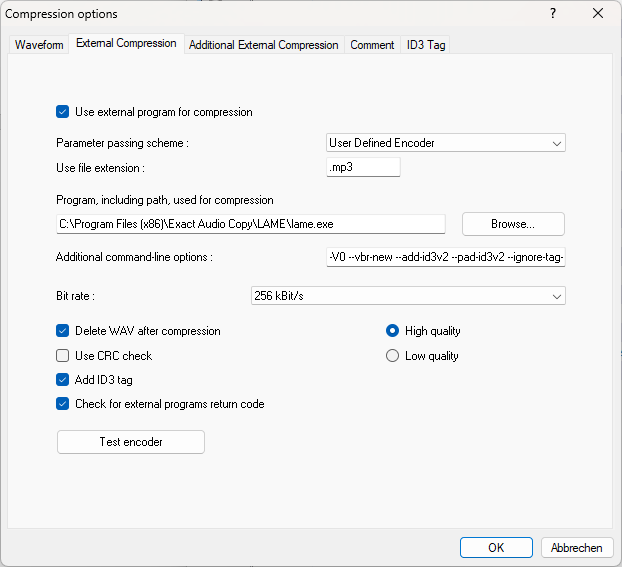
Task: Click the file extension .mp3 field
Action: coord(363,168)
